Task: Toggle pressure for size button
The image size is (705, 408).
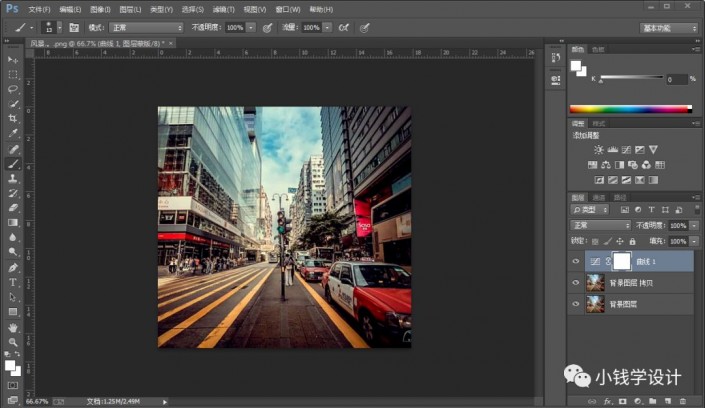Action: pos(365,28)
